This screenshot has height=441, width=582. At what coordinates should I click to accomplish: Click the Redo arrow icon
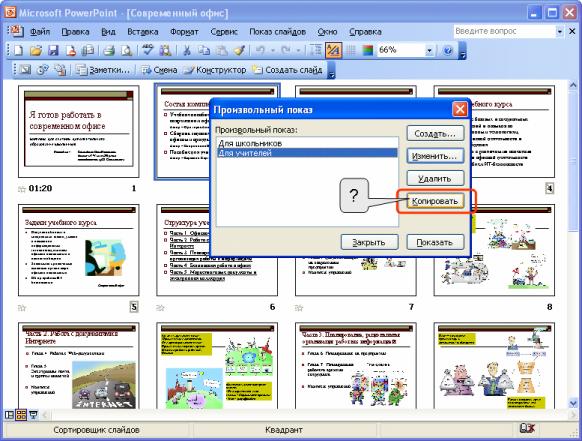coord(285,50)
